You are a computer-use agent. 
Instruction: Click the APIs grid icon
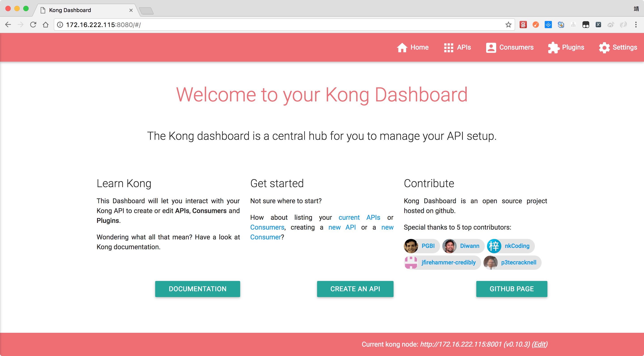tap(449, 47)
